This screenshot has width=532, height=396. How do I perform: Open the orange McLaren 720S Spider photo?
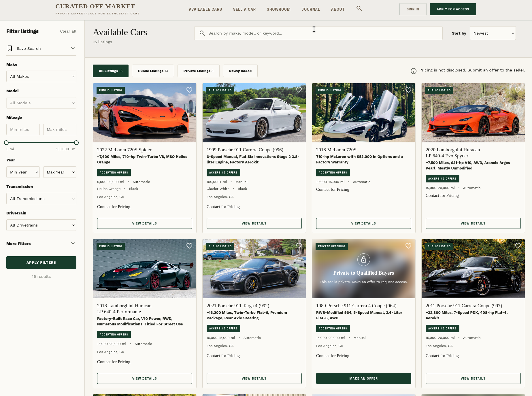[x=145, y=113]
